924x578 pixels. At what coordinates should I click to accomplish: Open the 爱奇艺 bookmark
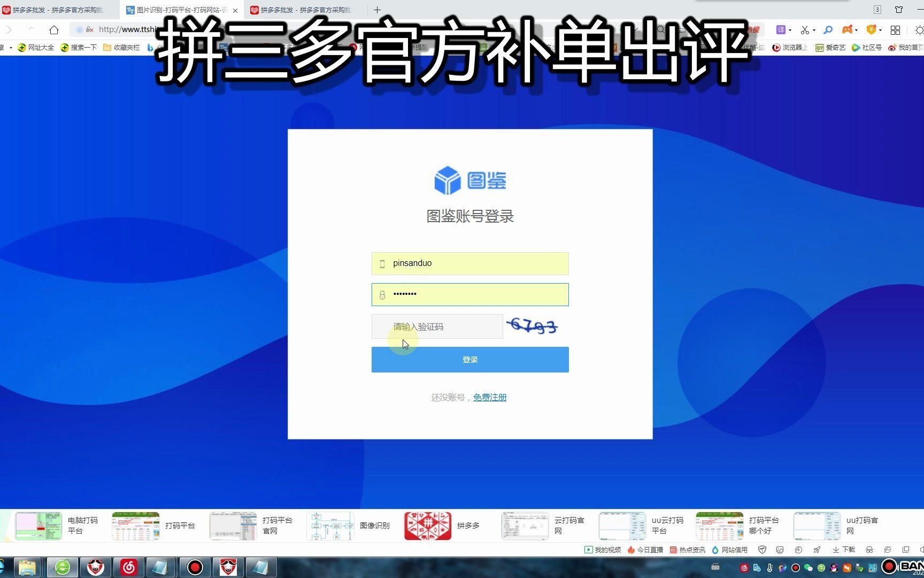[x=830, y=48]
